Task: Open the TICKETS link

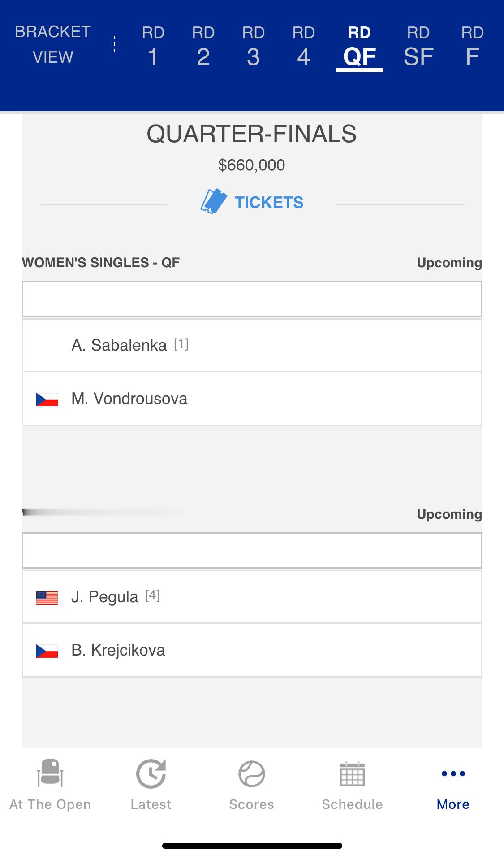Action: [x=269, y=202]
